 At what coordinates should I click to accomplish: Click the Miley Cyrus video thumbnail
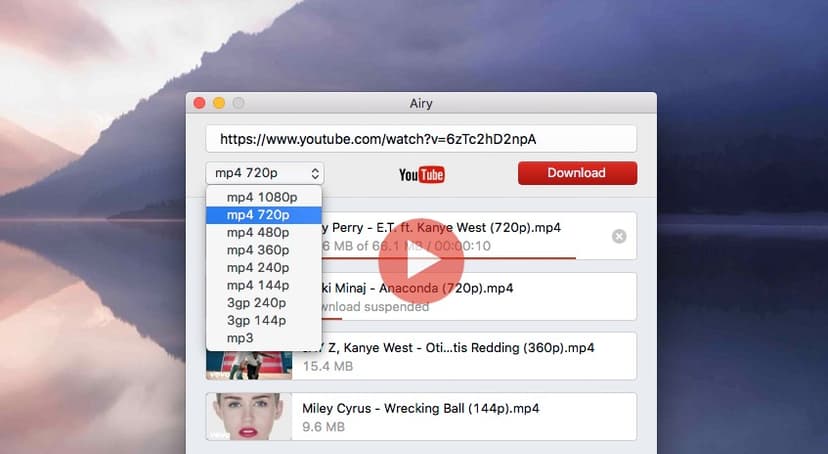249,417
